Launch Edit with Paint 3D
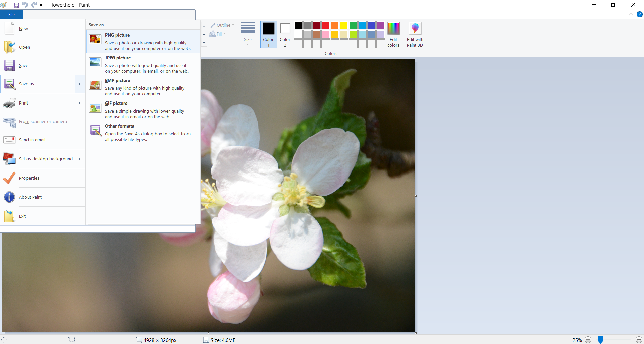644x344 pixels. tap(415, 35)
